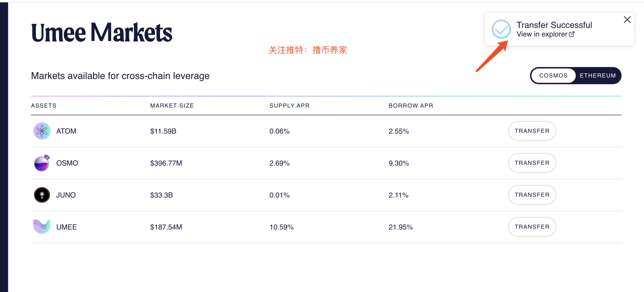Click ATOM supply APR 0.06%
This screenshot has height=292, width=644.
[x=280, y=131]
